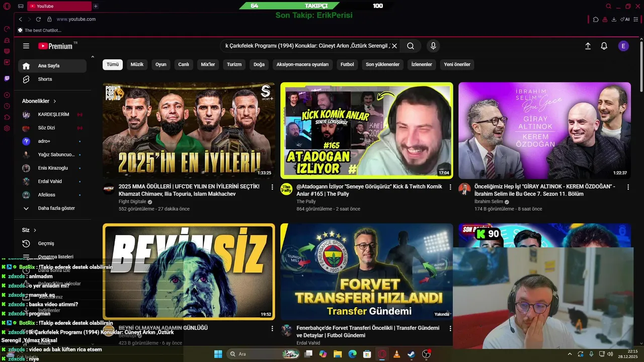The image size is (644, 362).
Task: Open adro+ channel subscription
Action: [52, 141]
